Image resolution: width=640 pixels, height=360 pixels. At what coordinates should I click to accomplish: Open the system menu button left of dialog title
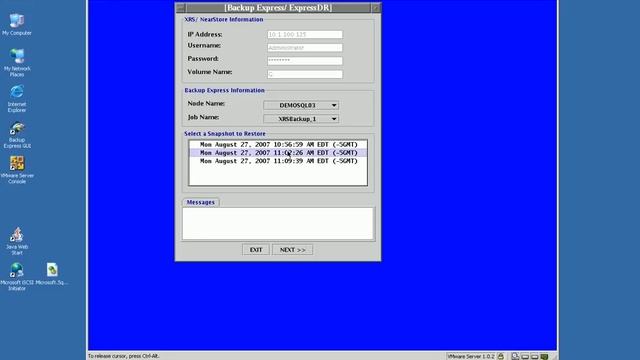click(x=181, y=8)
